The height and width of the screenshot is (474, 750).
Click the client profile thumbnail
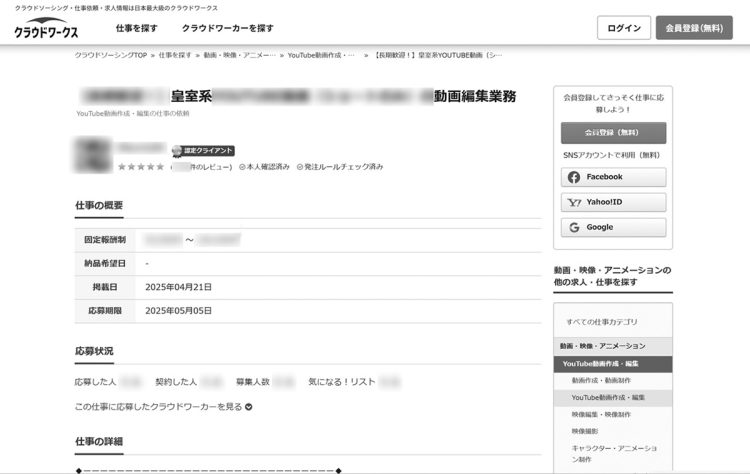(x=94, y=155)
